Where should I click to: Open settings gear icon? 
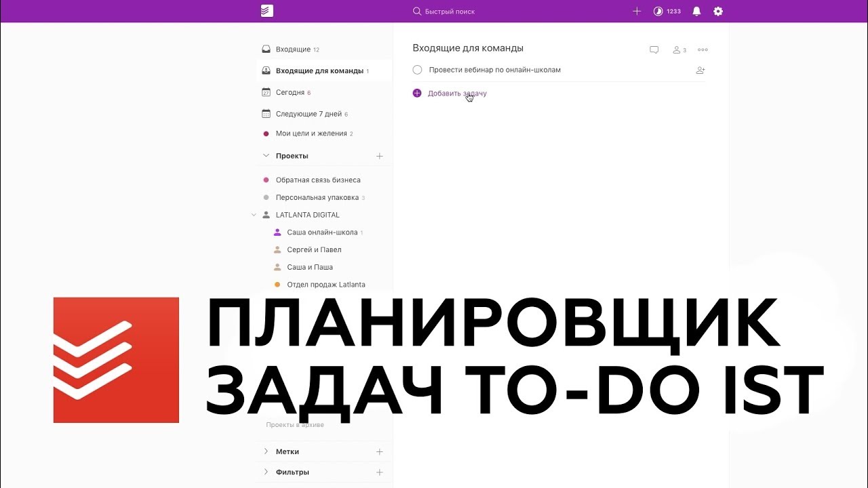point(718,12)
